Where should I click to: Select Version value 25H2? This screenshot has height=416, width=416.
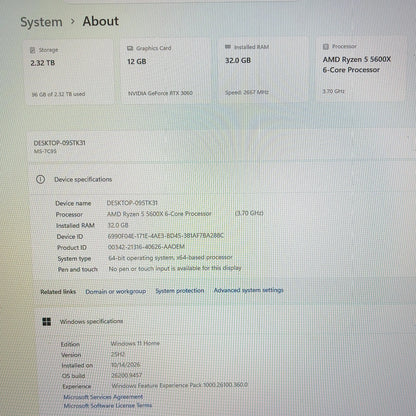118,354
